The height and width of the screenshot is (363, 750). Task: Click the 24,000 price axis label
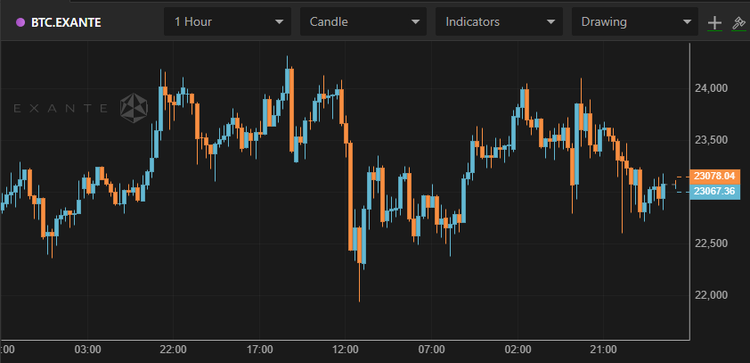(710, 88)
